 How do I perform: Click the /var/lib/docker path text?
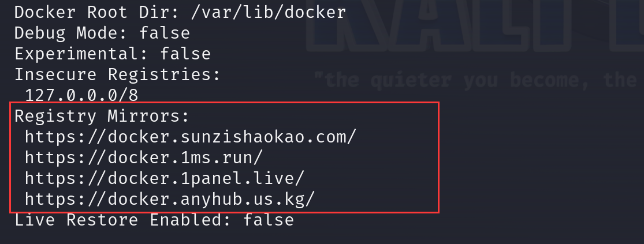pyautogui.click(x=268, y=12)
